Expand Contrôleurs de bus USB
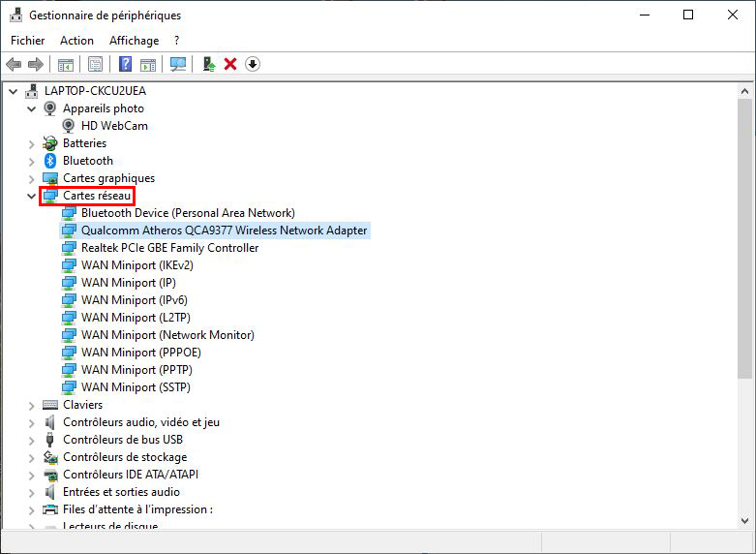Screen dimensions: 756x554 coord(32,441)
